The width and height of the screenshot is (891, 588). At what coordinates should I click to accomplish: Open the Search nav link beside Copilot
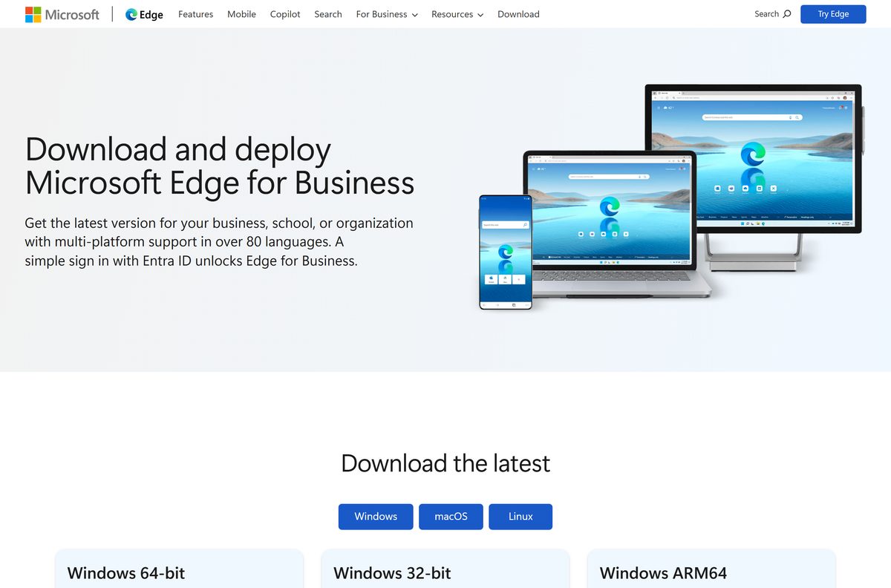pyautogui.click(x=328, y=14)
